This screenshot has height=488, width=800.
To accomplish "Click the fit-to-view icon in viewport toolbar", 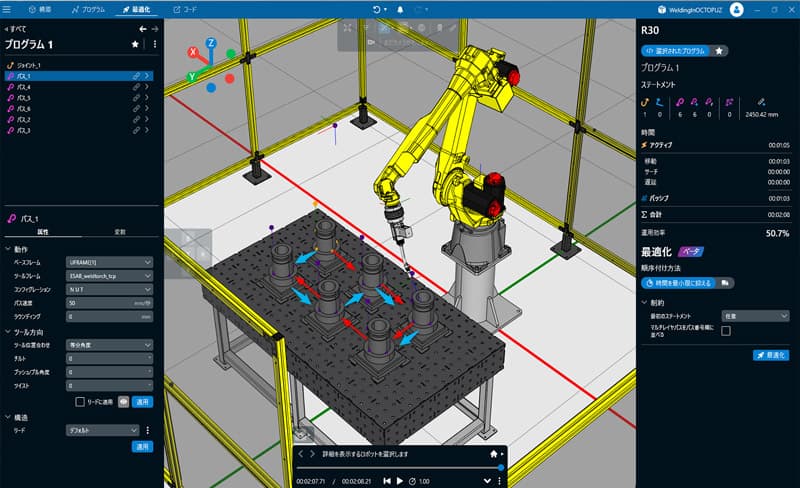I will coord(347,28).
